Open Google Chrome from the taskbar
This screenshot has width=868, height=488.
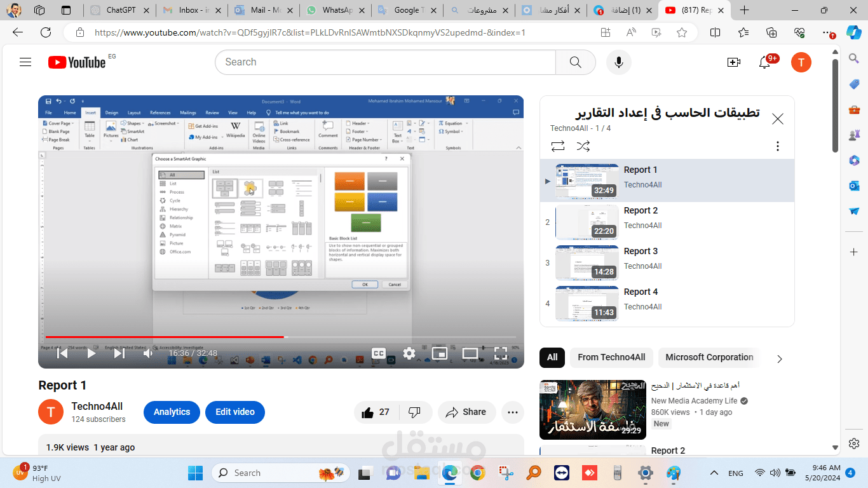(x=478, y=473)
